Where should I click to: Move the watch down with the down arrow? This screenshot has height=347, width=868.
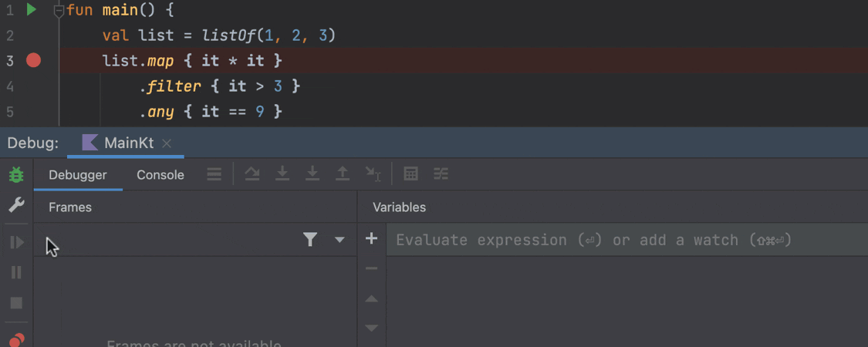[372, 328]
